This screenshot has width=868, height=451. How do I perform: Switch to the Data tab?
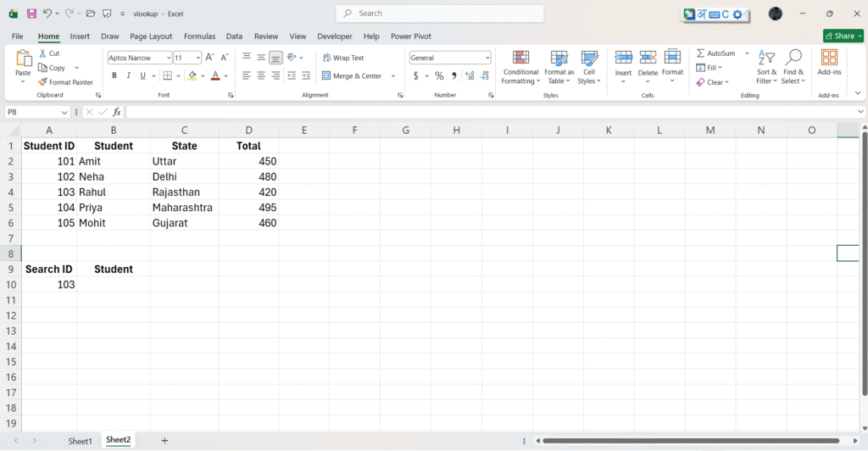(234, 36)
